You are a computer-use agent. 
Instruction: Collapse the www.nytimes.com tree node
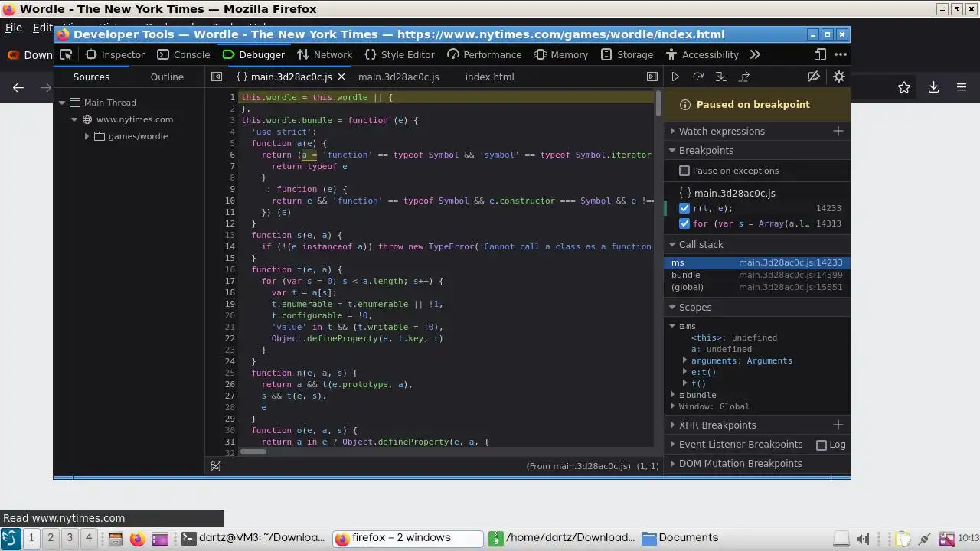[x=74, y=119]
